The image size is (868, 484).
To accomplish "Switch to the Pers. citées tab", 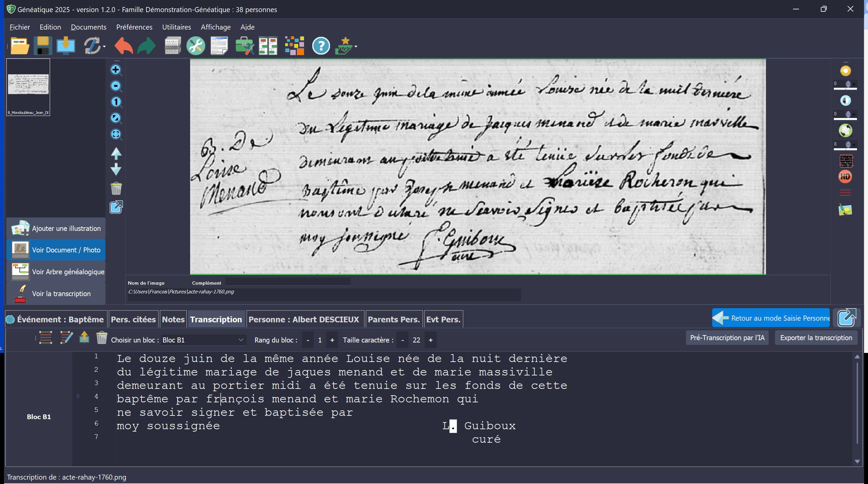I will pos(133,319).
